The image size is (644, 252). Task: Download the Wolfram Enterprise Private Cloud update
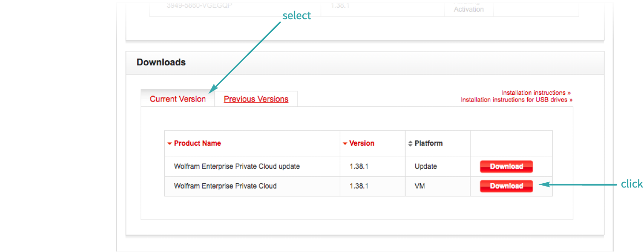(506, 166)
